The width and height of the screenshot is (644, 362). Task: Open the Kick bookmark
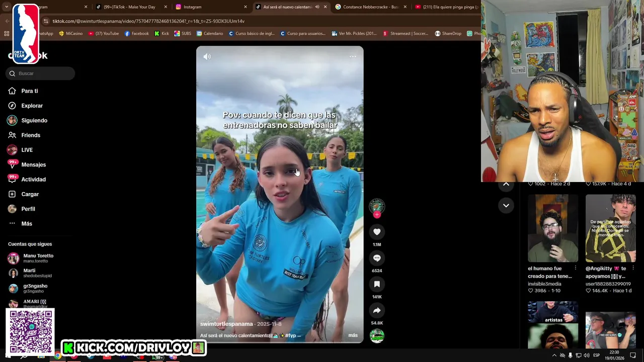point(162,34)
